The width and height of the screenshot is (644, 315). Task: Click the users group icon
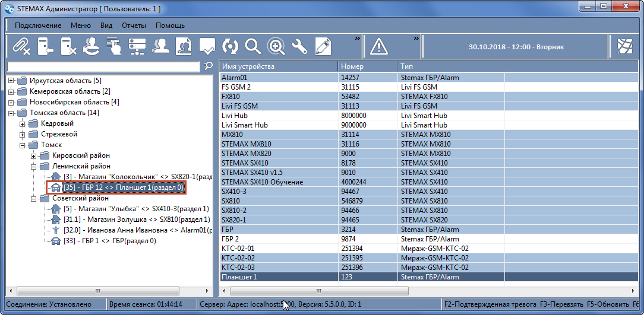161,46
